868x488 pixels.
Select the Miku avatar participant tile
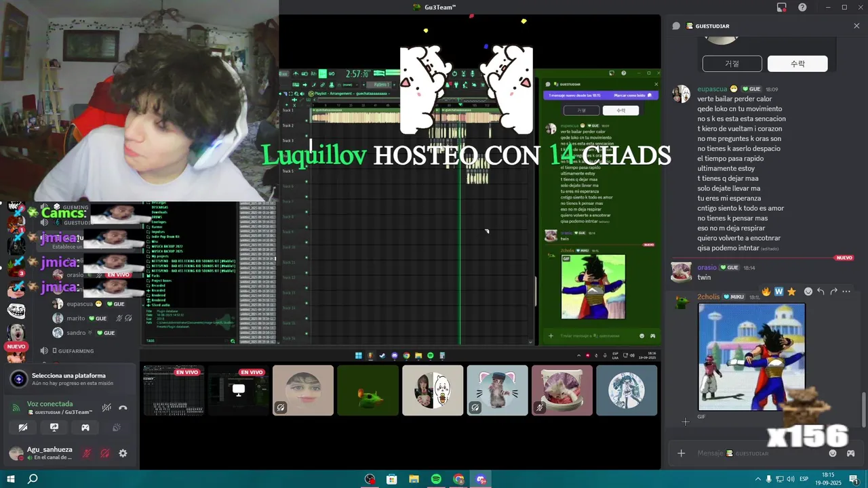coord(627,390)
